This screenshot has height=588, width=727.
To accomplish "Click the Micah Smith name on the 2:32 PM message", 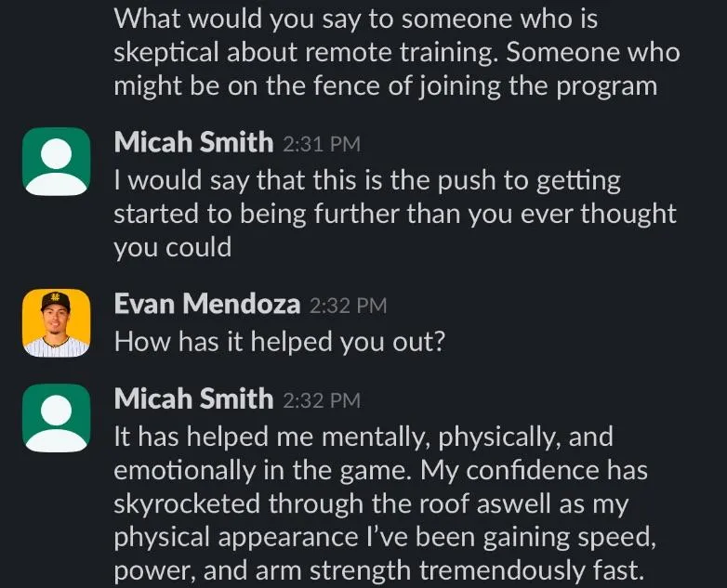I will (x=193, y=399).
